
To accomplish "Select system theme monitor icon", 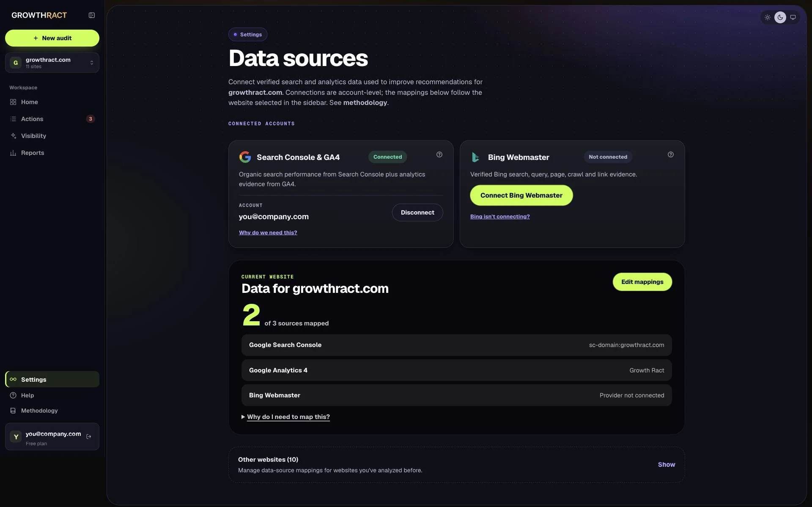I will (793, 17).
